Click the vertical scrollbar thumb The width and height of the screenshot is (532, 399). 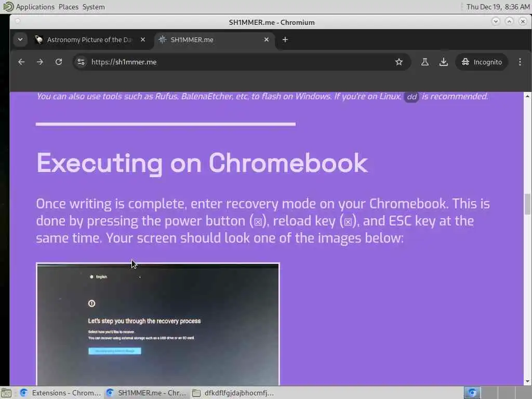coord(527,204)
